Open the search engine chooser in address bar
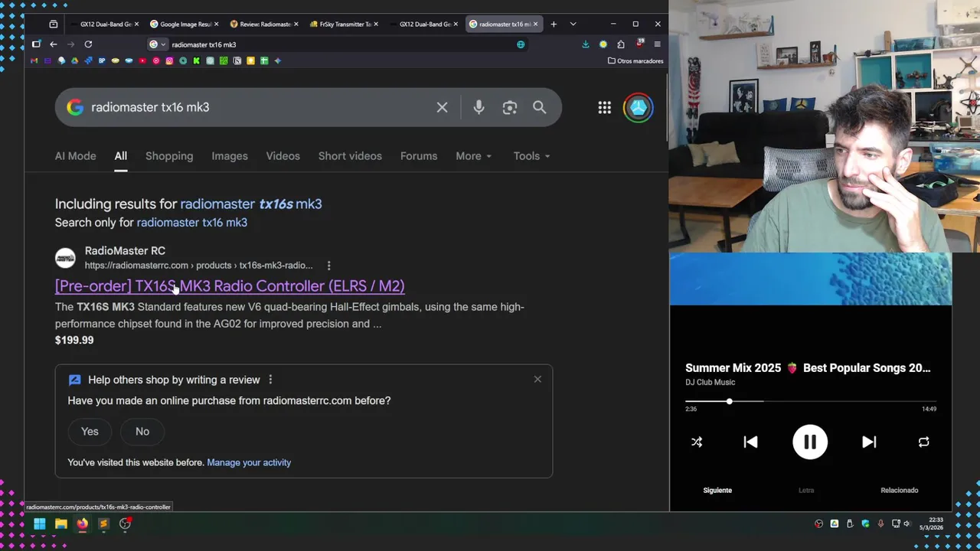The width and height of the screenshot is (980, 551). tap(157, 44)
